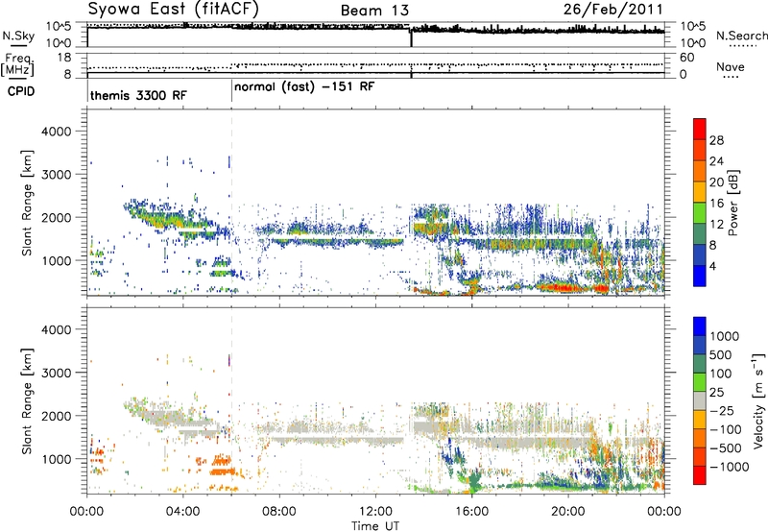Click the '04:00' time tick label
Screen dimensions: 768x532
coord(183,512)
